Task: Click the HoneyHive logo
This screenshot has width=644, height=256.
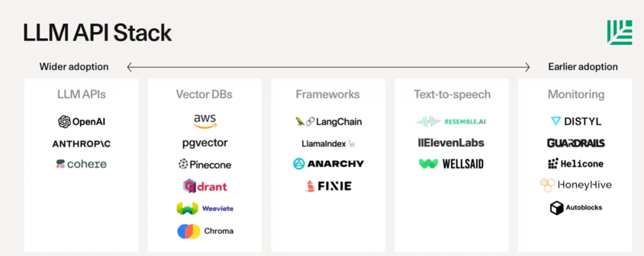Action: click(576, 185)
